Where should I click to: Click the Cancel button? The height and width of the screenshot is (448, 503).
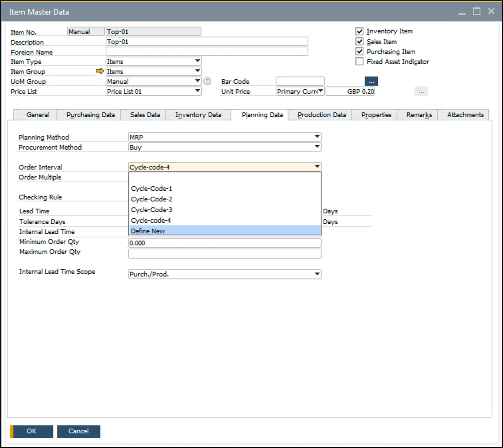(x=78, y=431)
